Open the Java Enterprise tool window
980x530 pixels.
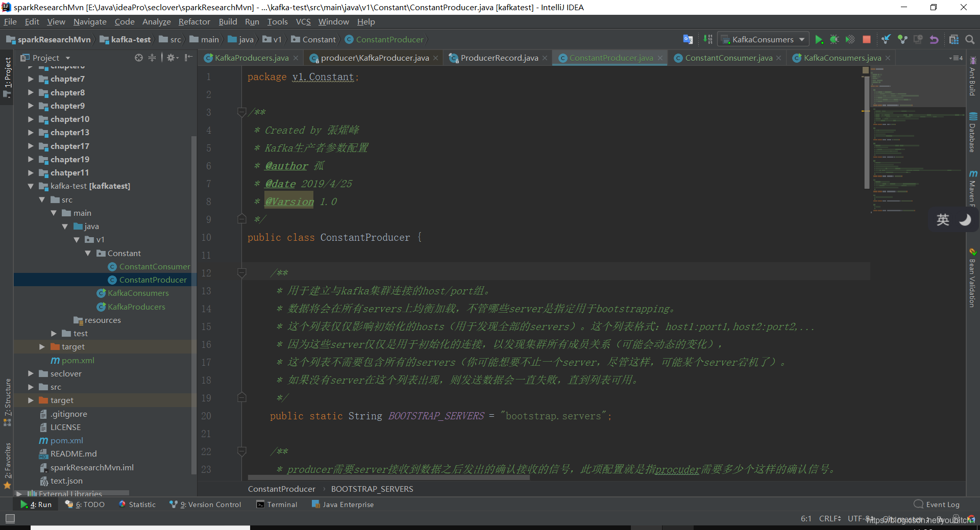(x=343, y=504)
